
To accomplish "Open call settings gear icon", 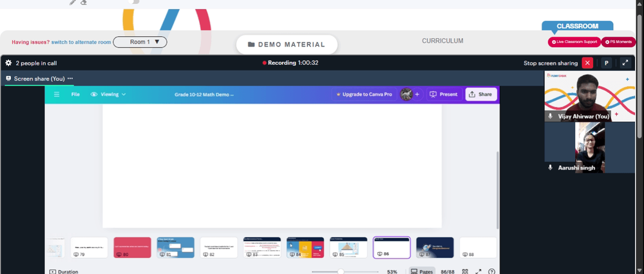I will point(8,63).
